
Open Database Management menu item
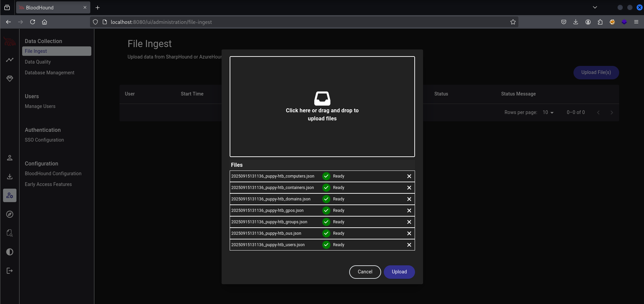tap(49, 73)
